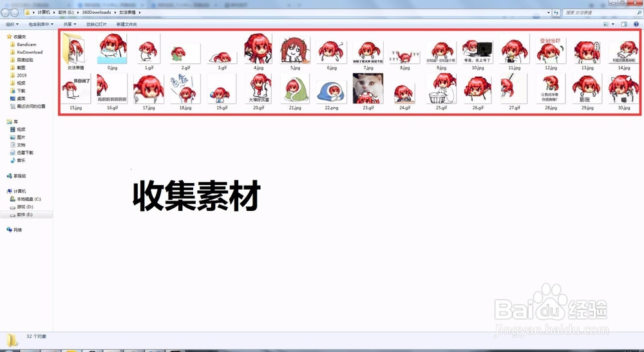Select the 14.jpg file icon
The width and height of the screenshot is (644, 352).
[x=624, y=54]
